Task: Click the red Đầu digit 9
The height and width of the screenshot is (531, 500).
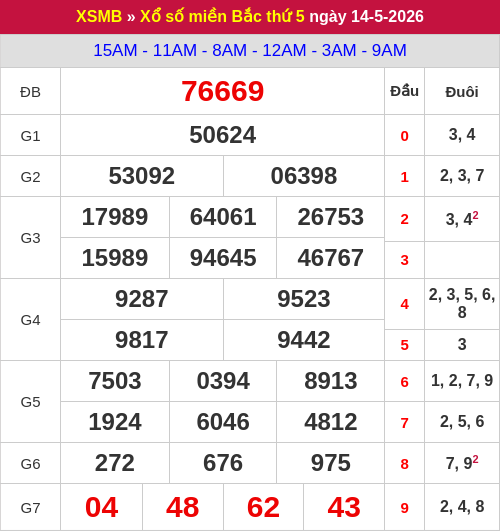Action: pos(404,508)
